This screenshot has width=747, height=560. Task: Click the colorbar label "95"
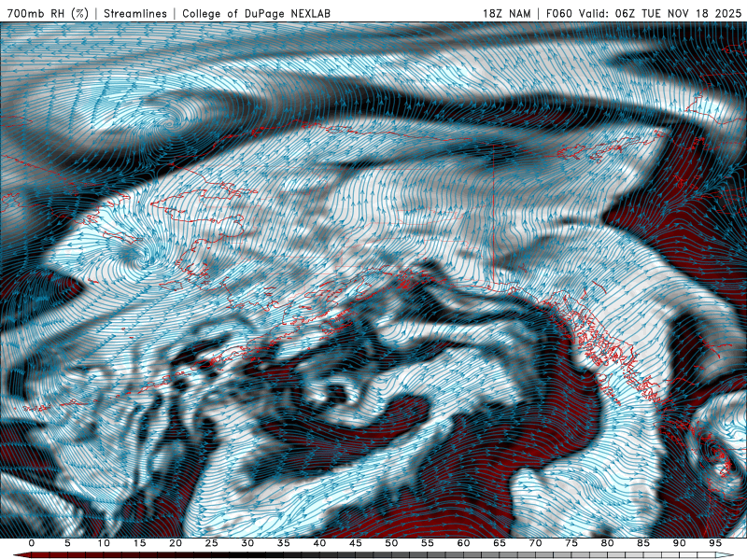pyautogui.click(x=715, y=543)
